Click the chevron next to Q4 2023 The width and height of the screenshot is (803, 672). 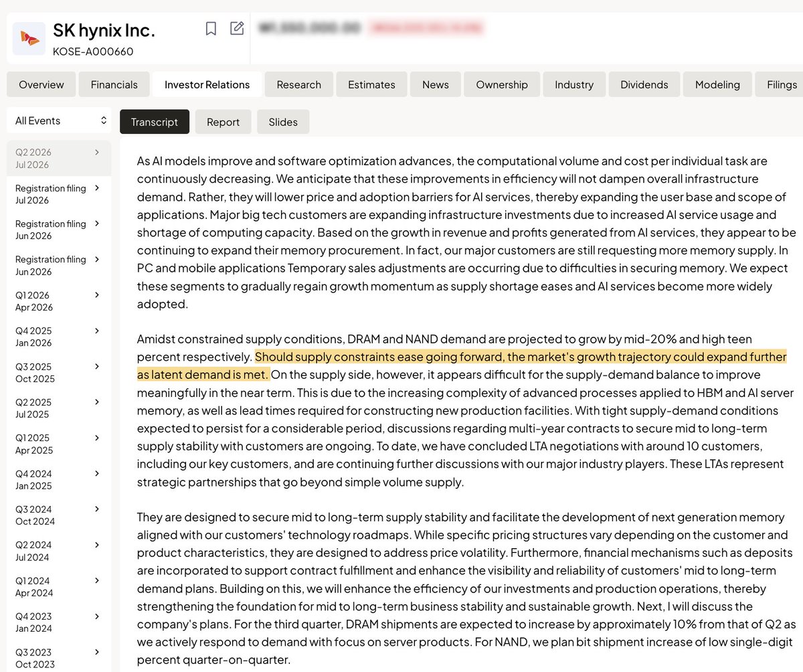coord(97,616)
